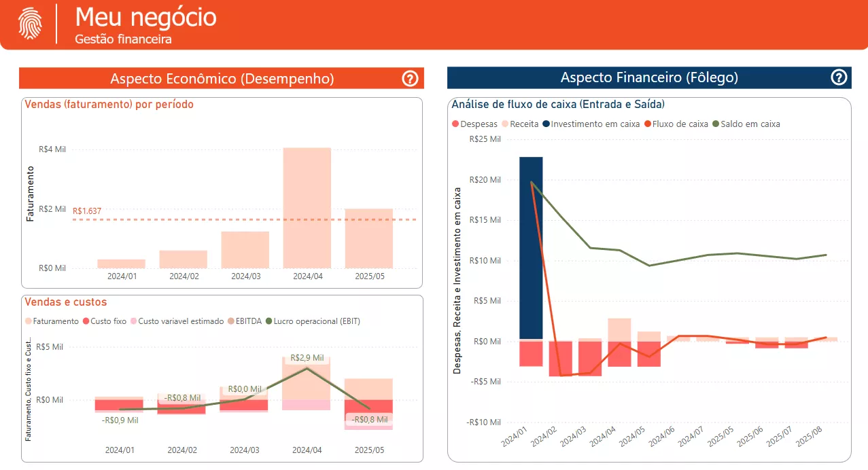Click the Meu negócio title
Screen dimensions: 868x470
[x=145, y=16]
